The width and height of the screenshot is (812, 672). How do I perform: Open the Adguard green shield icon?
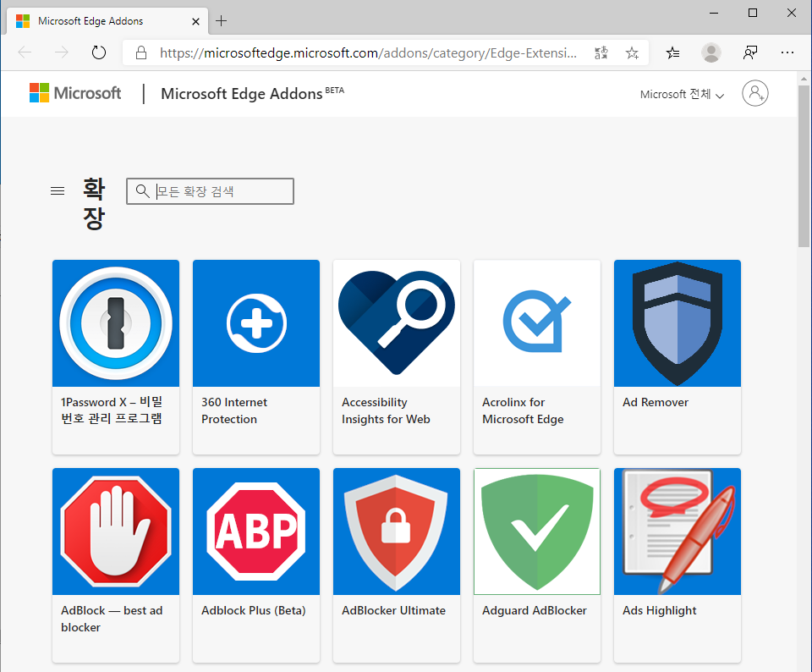point(536,532)
